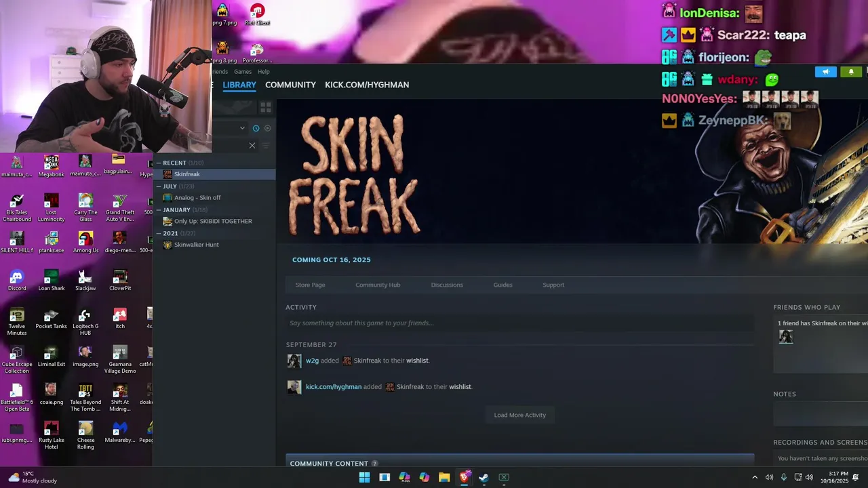Viewport: 868px width, 488px height.
Task: Select ptanks.exe desktop icon
Action: (x=51, y=242)
